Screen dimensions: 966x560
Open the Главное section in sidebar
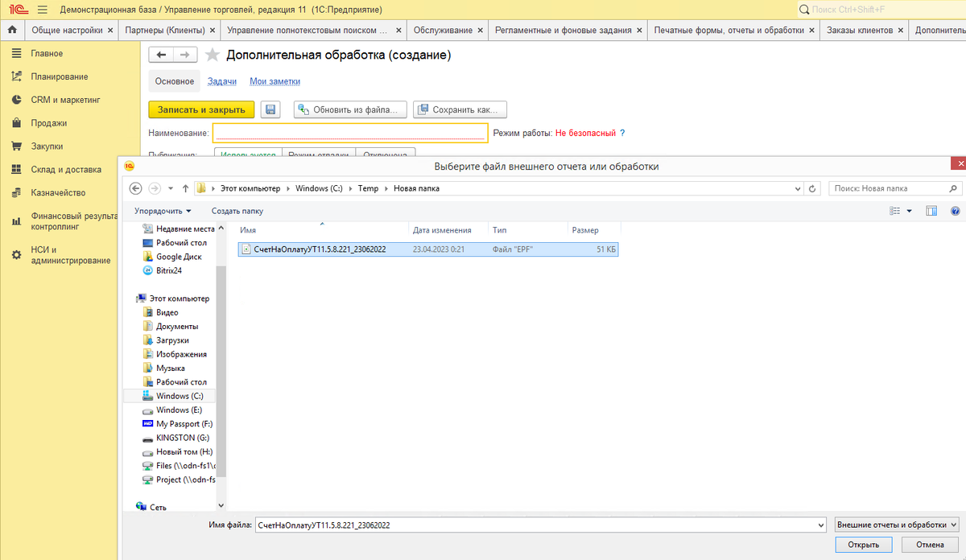[47, 53]
